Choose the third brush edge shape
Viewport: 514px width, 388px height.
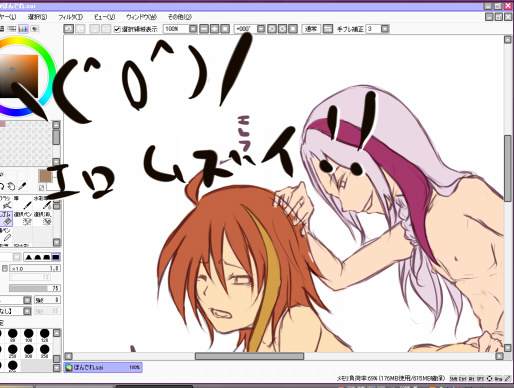[47, 257]
